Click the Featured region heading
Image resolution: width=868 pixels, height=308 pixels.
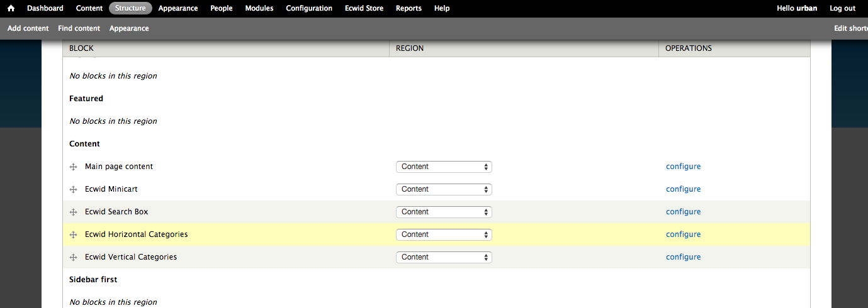[x=86, y=99]
